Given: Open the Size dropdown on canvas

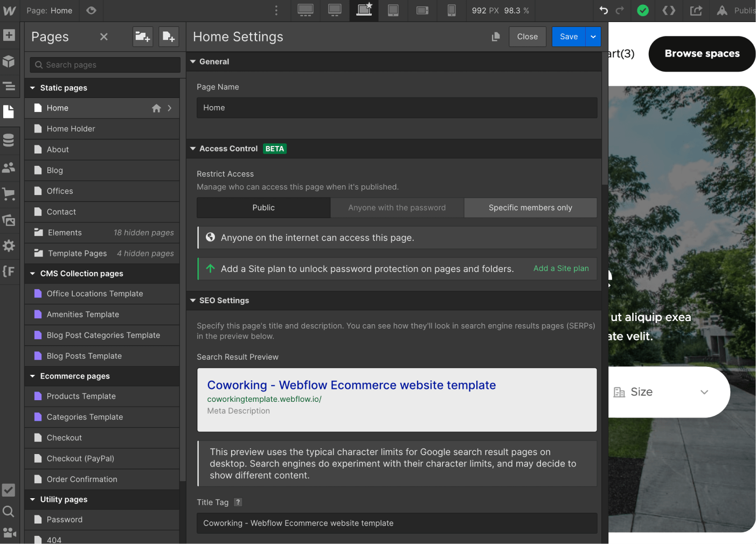Looking at the screenshot, I should (662, 392).
